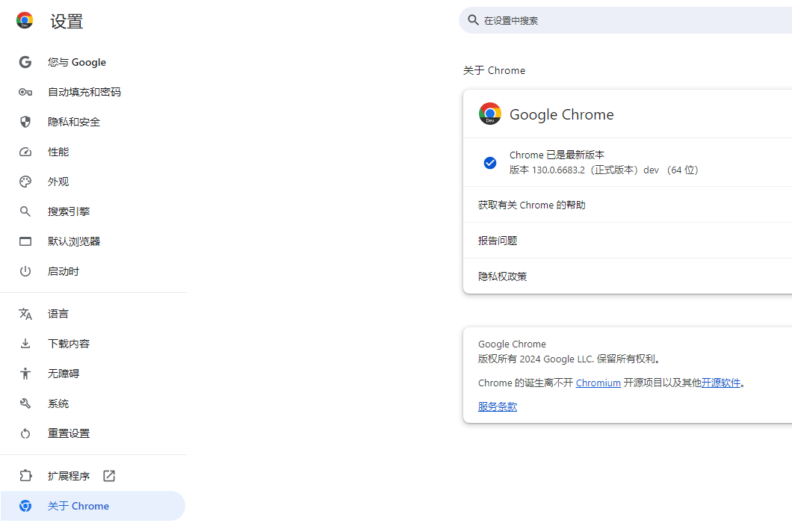The image size is (792, 532).
Task: Click the Chrome logo in the About card
Action: [x=490, y=114]
